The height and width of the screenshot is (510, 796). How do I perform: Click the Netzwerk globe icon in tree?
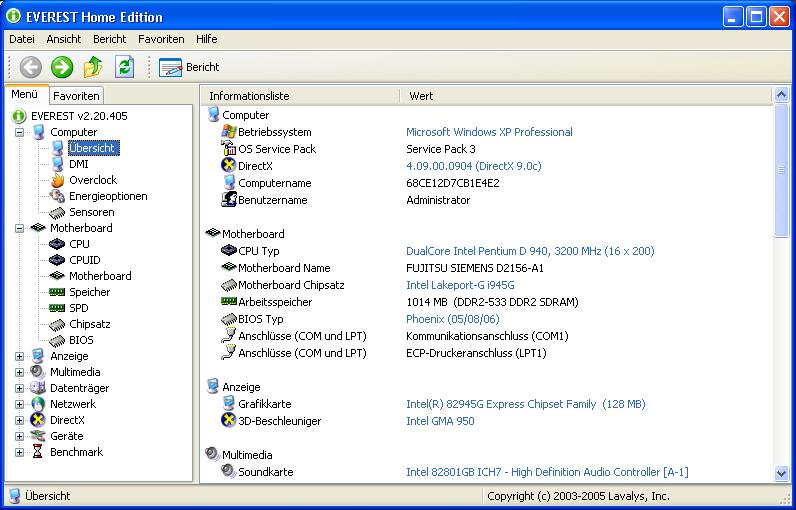[x=38, y=404]
